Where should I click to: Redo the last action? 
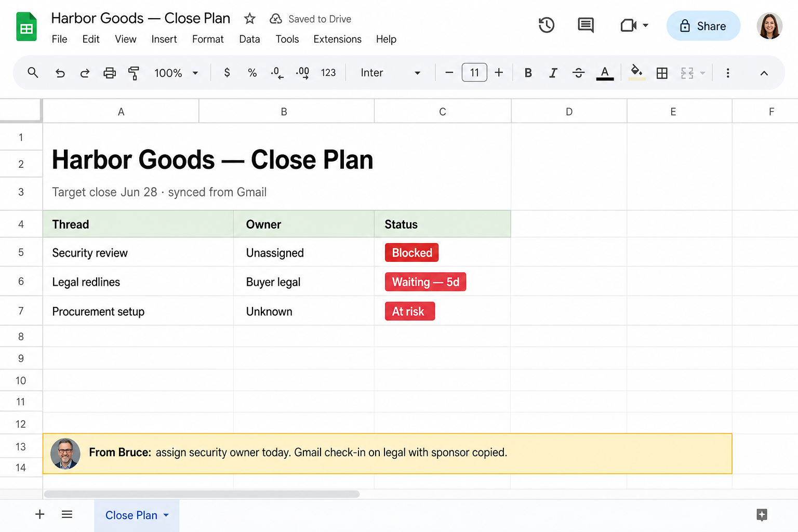coord(85,73)
